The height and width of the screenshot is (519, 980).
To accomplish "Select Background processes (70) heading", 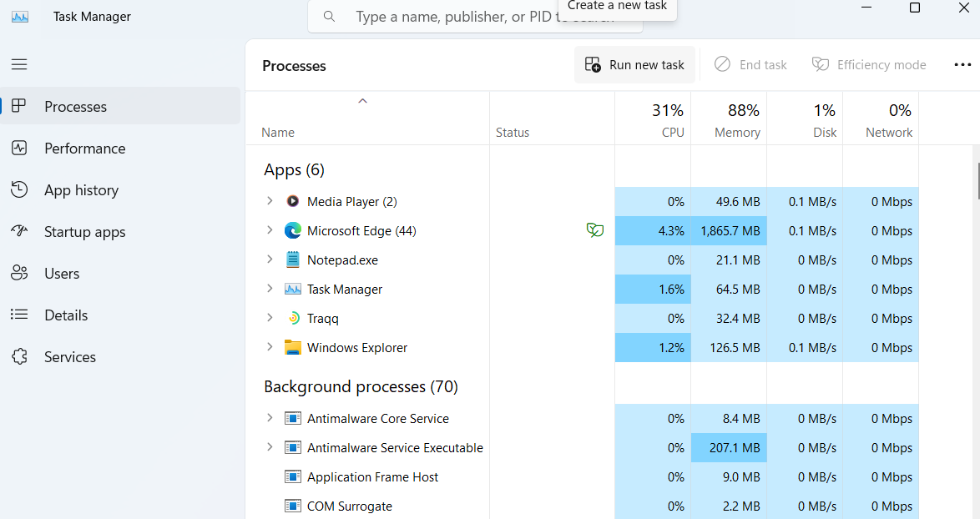I will click(361, 386).
